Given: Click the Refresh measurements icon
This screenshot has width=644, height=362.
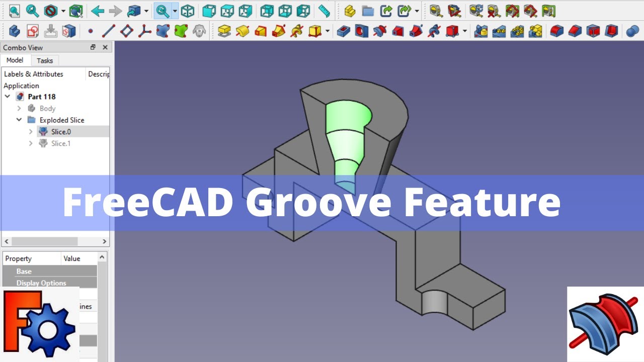Looking at the screenshot, I should [x=476, y=11].
